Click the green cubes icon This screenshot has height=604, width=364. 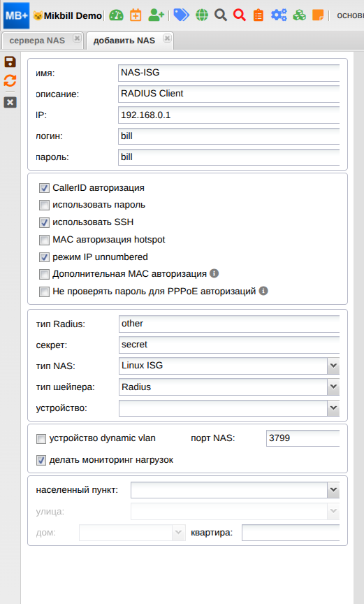[x=299, y=15]
